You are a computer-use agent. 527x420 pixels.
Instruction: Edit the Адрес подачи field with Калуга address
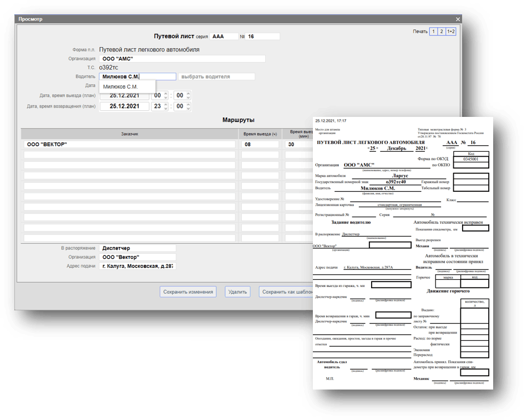[x=138, y=266]
